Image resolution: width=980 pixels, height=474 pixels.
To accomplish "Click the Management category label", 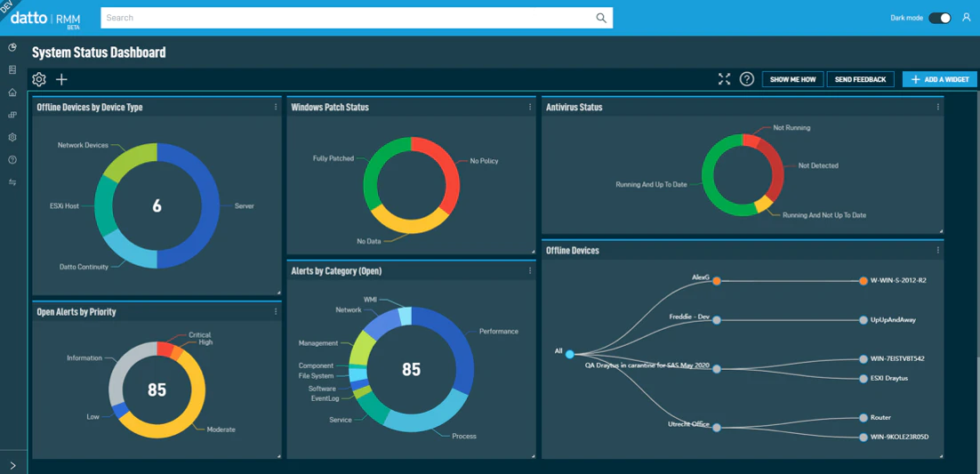I will click(318, 343).
